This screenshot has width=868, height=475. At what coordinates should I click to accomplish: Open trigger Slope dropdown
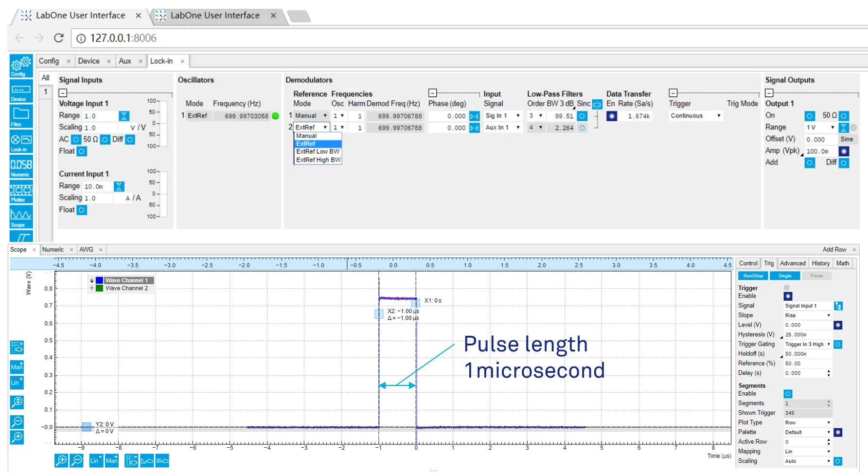pyautogui.click(x=808, y=315)
